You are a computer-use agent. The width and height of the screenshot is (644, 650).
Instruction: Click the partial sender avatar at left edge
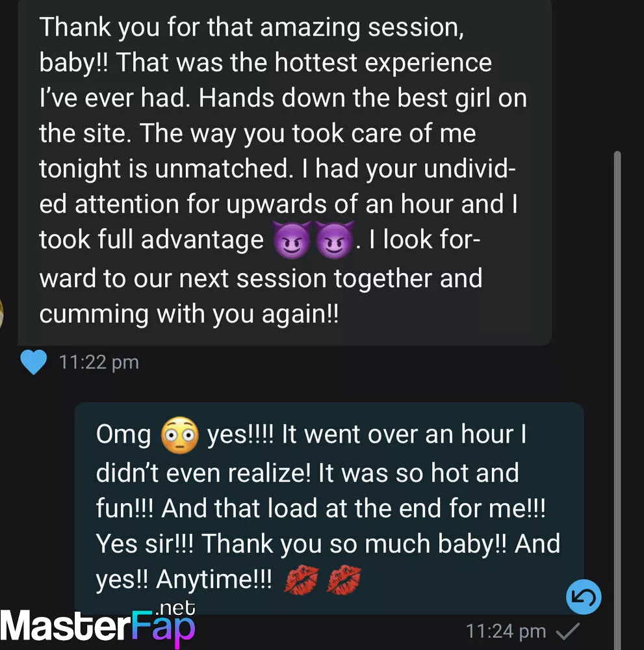(1, 314)
